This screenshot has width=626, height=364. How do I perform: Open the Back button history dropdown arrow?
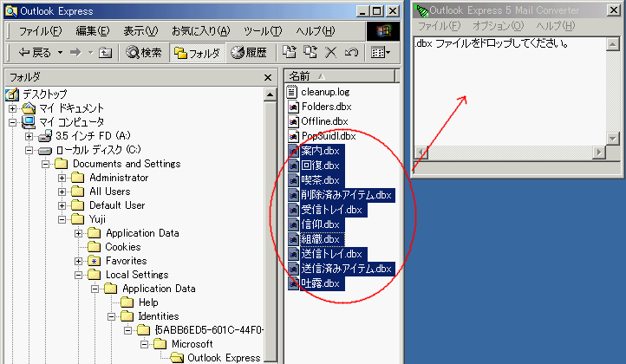pyautogui.click(x=61, y=52)
